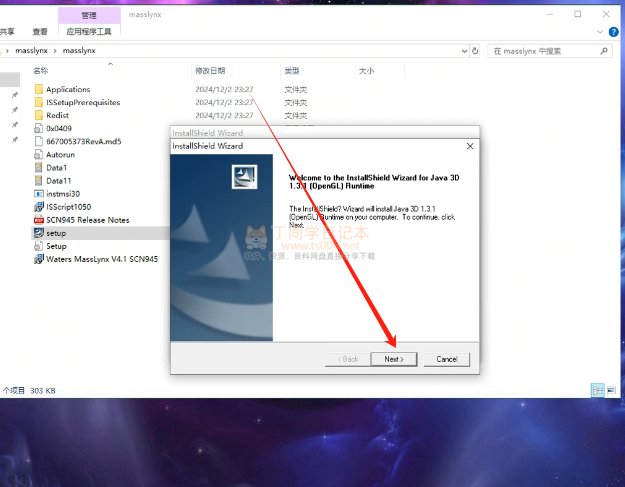Select the SCN945 Release Notes PDF icon

tap(39, 220)
